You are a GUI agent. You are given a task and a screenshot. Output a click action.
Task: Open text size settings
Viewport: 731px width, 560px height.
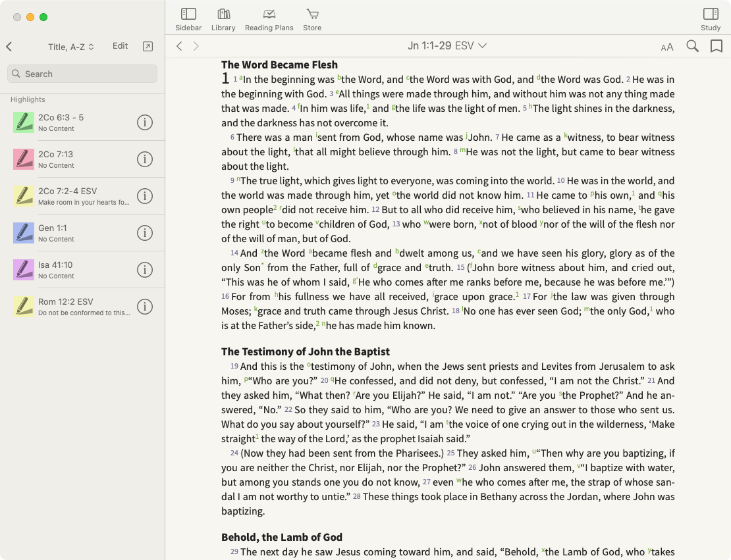tap(667, 47)
